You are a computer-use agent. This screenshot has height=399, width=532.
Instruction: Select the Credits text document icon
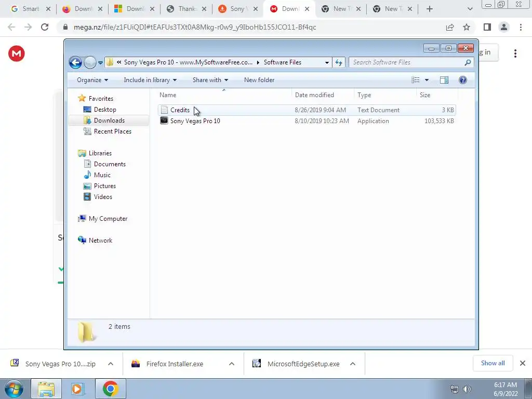click(164, 110)
